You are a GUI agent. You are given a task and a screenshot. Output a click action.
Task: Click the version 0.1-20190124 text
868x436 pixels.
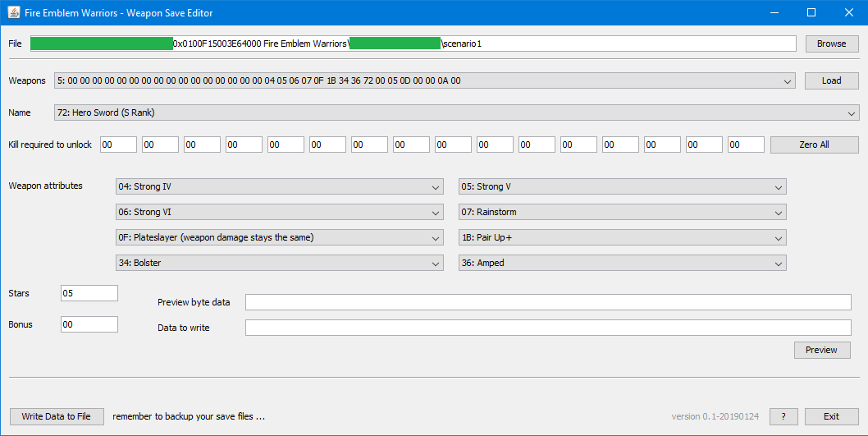[x=715, y=416]
